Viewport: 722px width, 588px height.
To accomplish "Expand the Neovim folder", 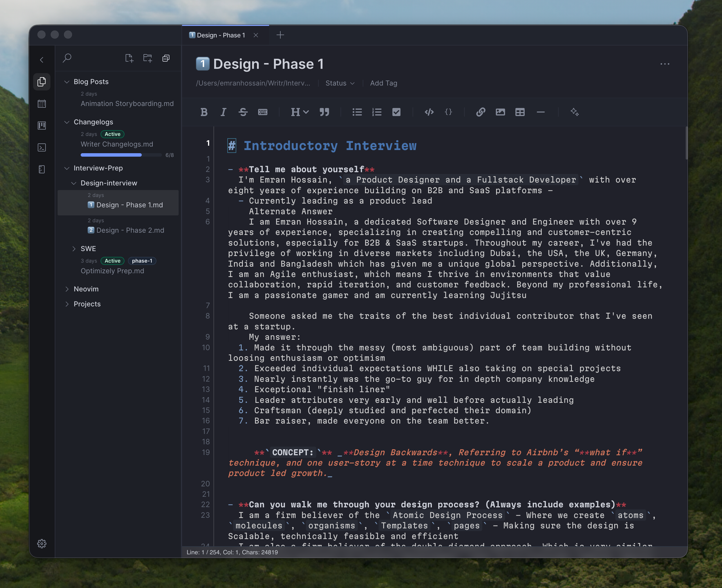I will (67, 289).
